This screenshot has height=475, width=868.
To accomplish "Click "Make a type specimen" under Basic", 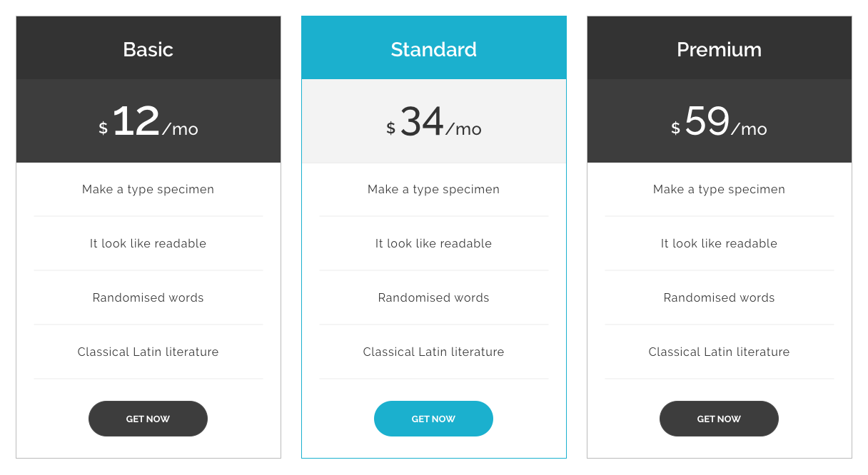I will point(148,189).
